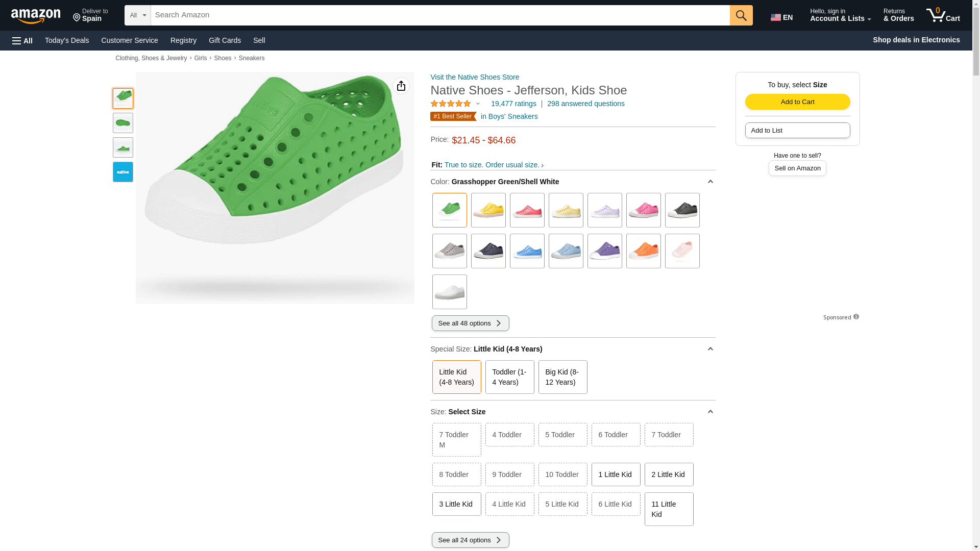Click the search magnifier button
Viewport: 980px width, 551px height.
click(x=741, y=15)
